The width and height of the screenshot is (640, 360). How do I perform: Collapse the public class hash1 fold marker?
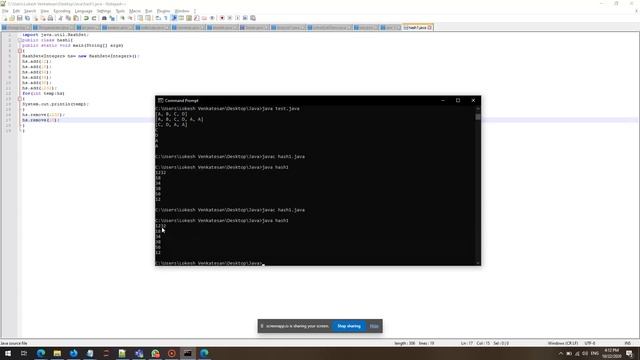[20, 40]
